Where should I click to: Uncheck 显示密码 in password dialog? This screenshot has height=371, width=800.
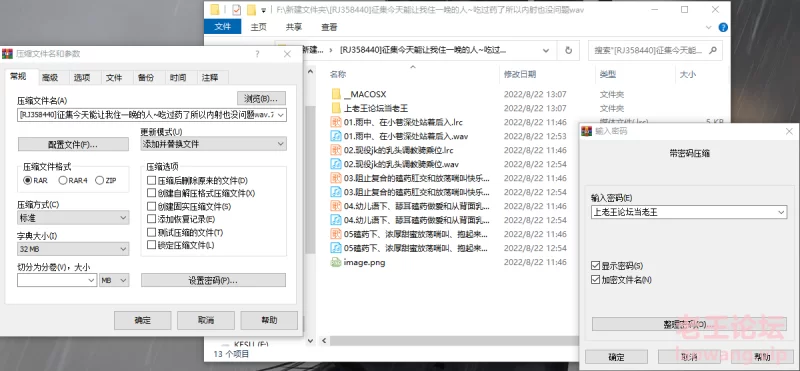595,266
